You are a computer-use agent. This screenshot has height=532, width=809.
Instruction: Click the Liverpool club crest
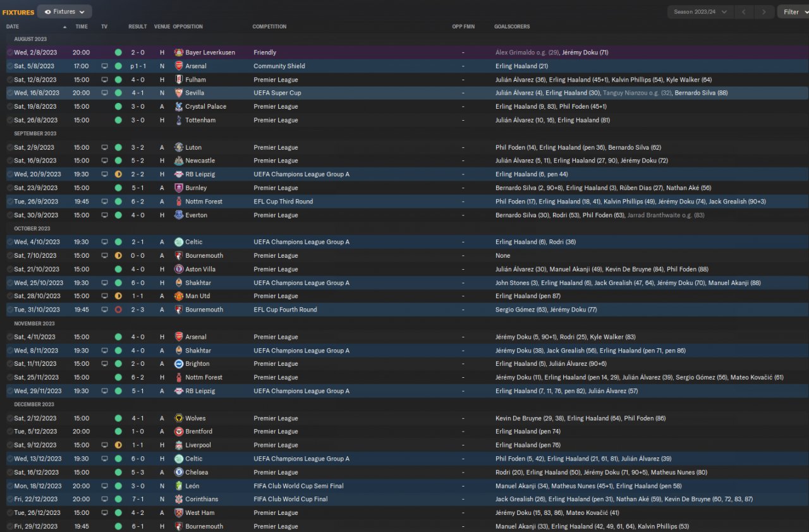point(179,445)
